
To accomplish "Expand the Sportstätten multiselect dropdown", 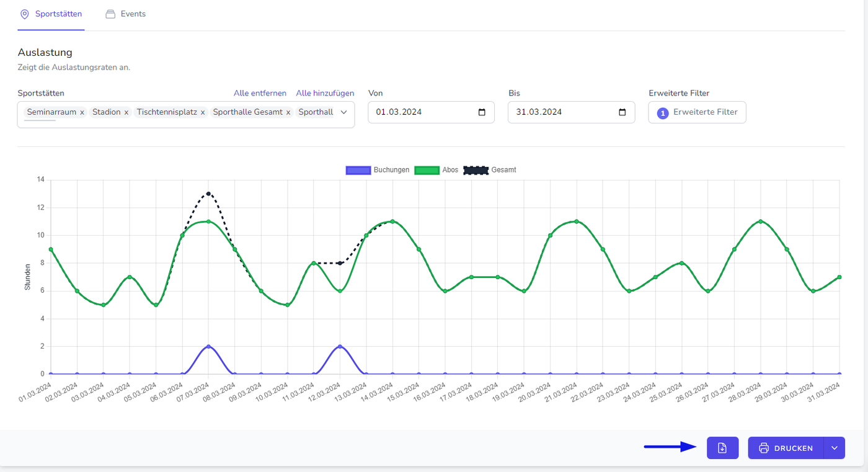I will coord(344,112).
